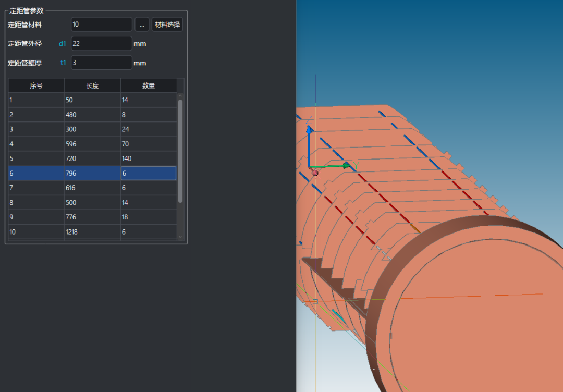This screenshot has width=563, height=392.
Task: Select length cell with value 596
Action: coord(92,144)
